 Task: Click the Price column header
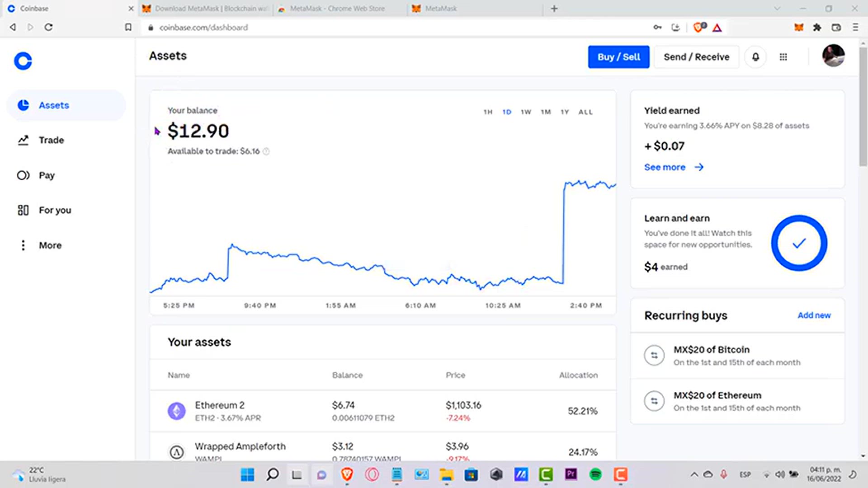click(455, 375)
